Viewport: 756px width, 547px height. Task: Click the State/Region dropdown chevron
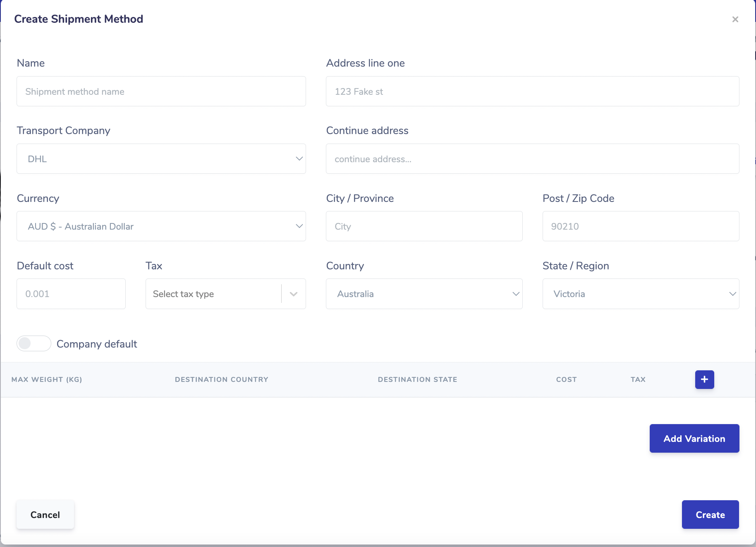(732, 294)
